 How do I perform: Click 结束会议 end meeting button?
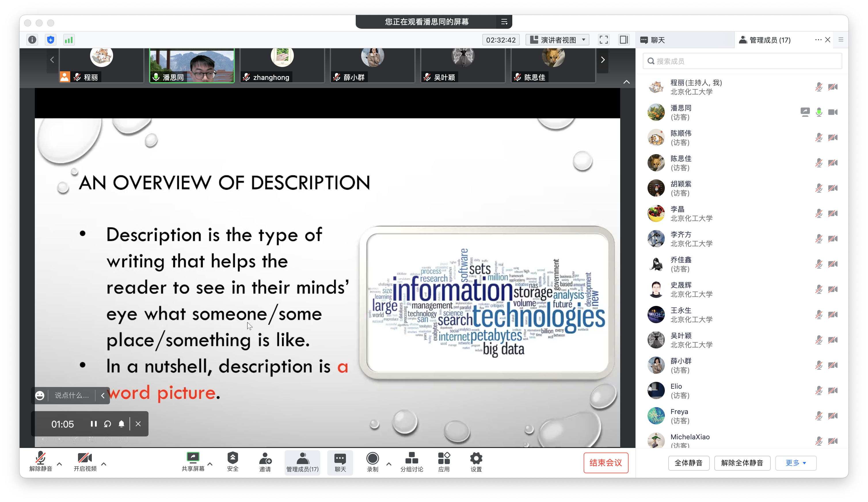(x=606, y=463)
